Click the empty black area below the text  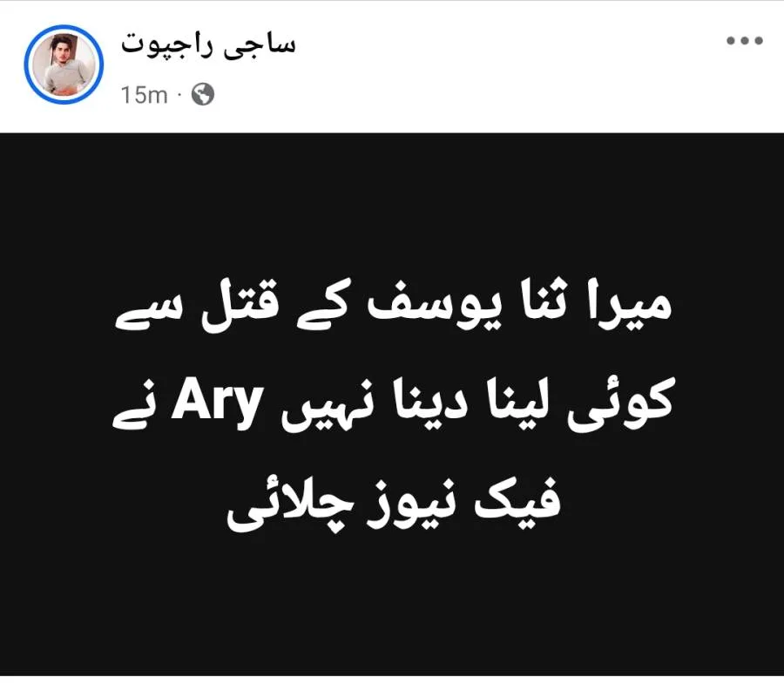[x=392, y=610]
